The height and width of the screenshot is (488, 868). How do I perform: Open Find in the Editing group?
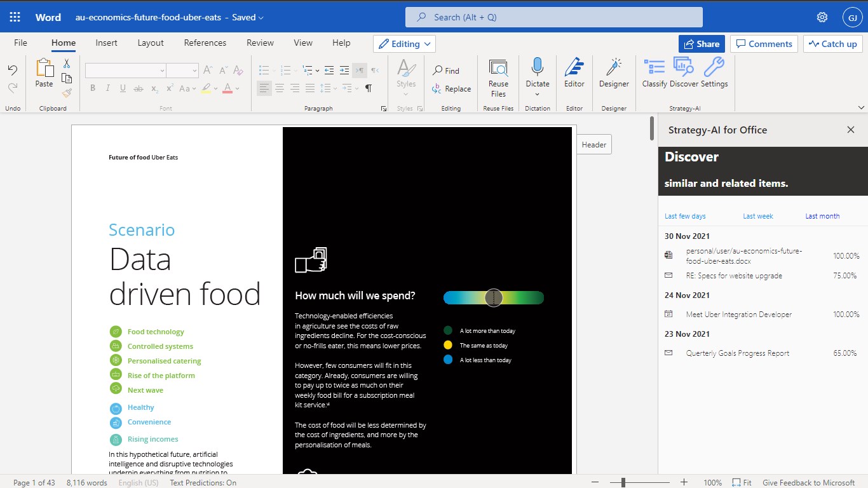pos(446,71)
